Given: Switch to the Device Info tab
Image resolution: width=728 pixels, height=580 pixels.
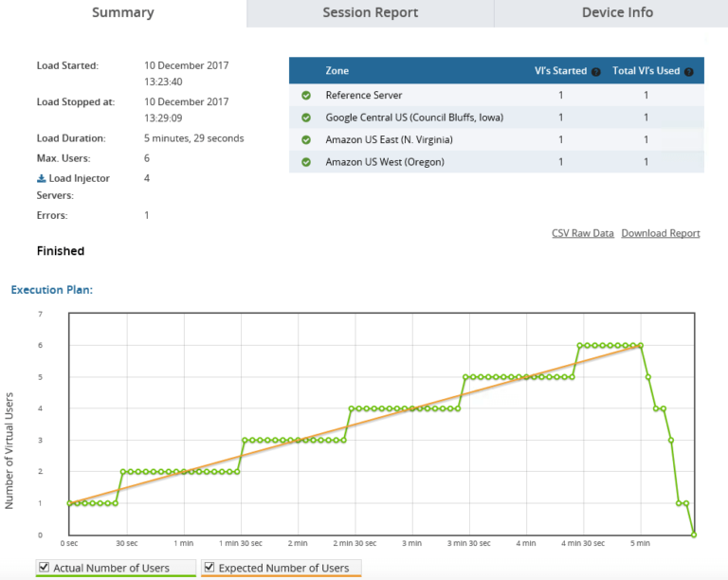Looking at the screenshot, I should pos(617,13).
